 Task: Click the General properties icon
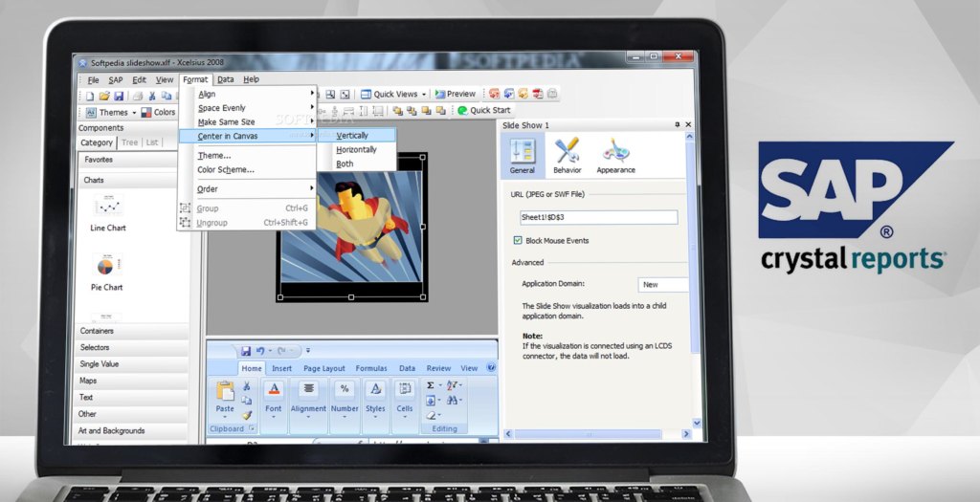click(x=523, y=151)
